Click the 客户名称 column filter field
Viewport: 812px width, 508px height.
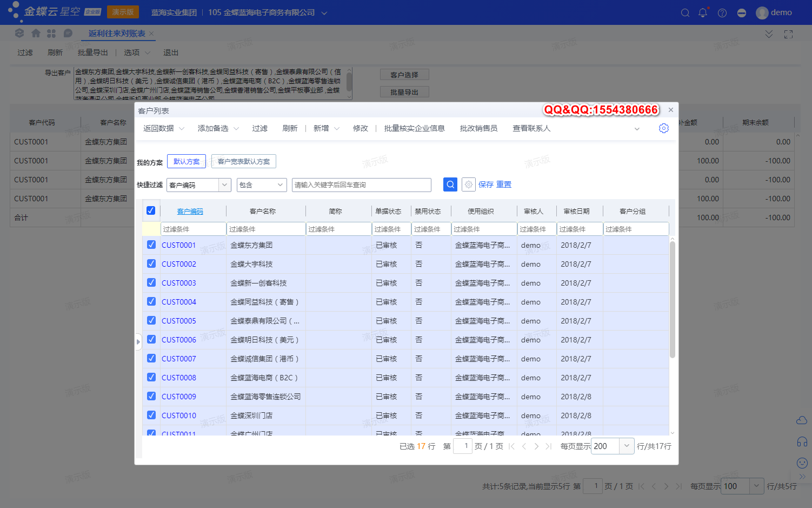click(266, 229)
